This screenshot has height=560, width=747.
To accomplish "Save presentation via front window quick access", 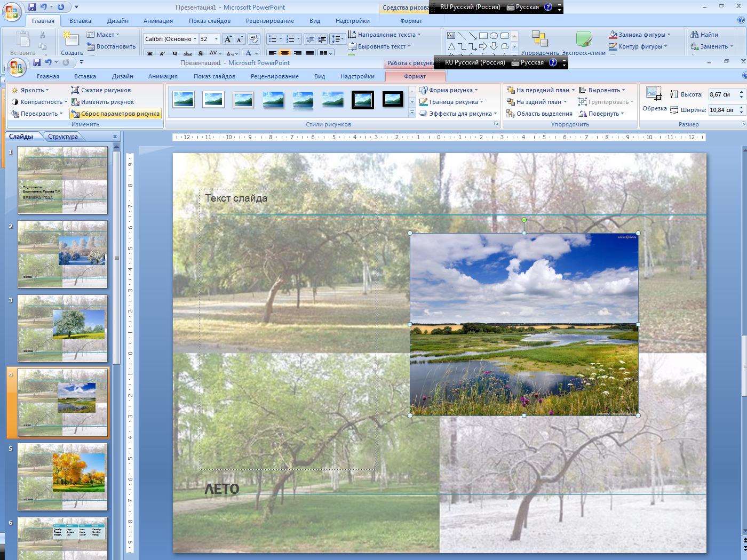I will tap(37, 62).
